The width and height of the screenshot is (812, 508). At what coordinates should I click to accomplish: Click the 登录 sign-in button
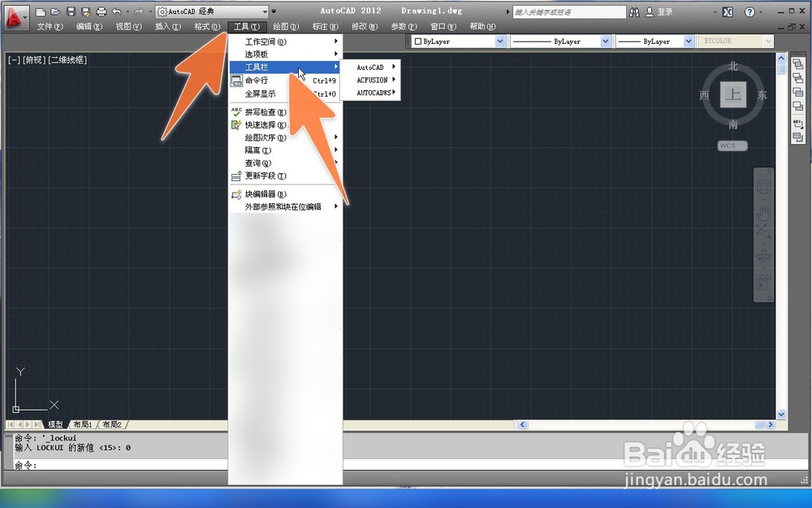click(x=665, y=12)
